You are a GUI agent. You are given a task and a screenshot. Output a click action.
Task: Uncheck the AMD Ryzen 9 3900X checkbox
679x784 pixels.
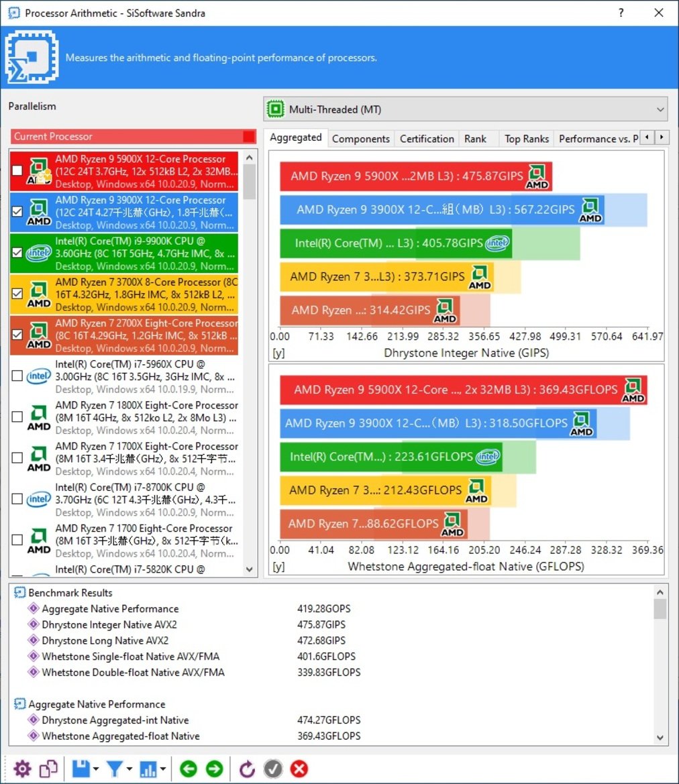pyautogui.click(x=17, y=211)
